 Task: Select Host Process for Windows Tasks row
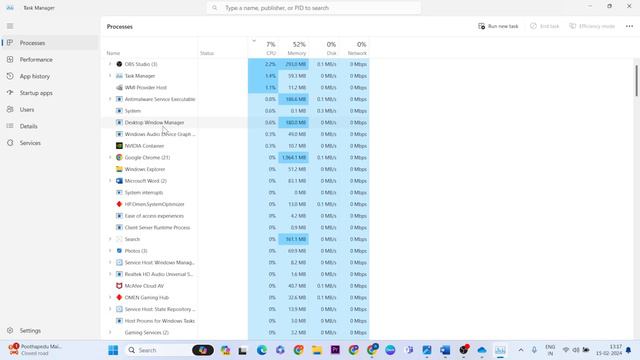236,321
